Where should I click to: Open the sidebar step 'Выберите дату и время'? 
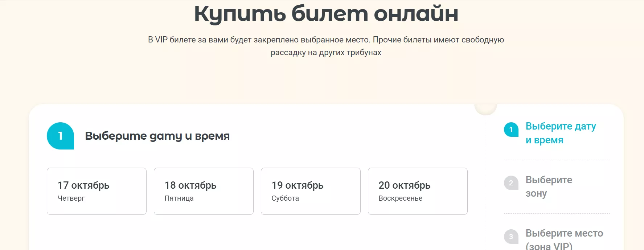(x=561, y=133)
